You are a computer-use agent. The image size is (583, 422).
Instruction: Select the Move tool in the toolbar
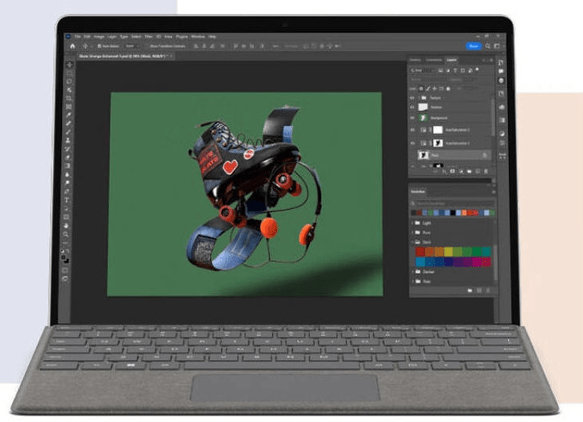(70, 65)
